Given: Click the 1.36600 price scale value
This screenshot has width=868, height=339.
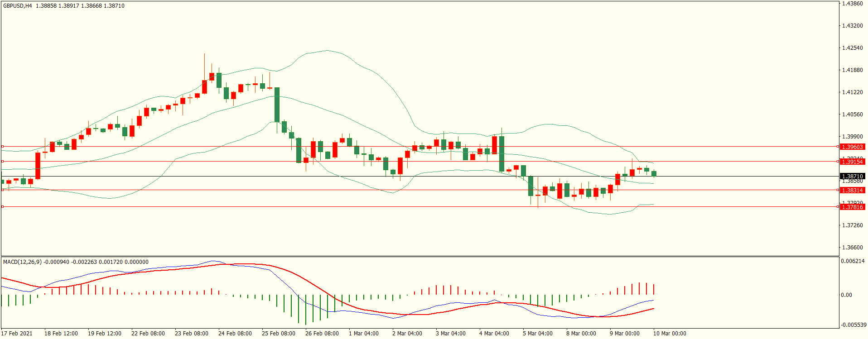Looking at the screenshot, I should pos(852,248).
